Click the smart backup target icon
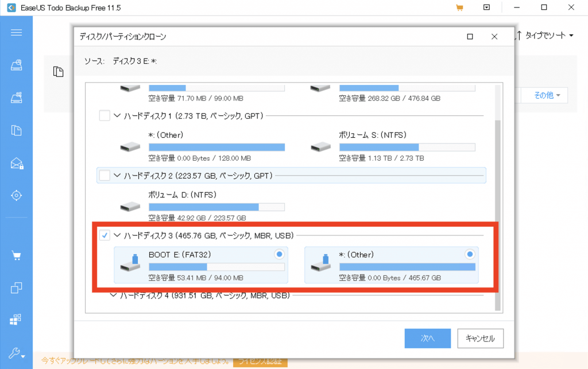Image resolution: width=588 pixels, height=369 pixels. point(16,196)
